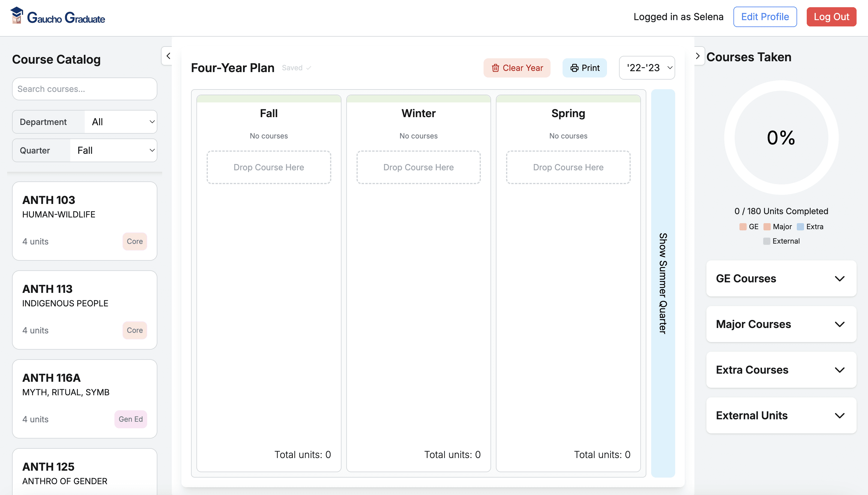This screenshot has width=868, height=495.
Task: Click the Gaucho Graduate cap logo icon
Action: [16, 16]
